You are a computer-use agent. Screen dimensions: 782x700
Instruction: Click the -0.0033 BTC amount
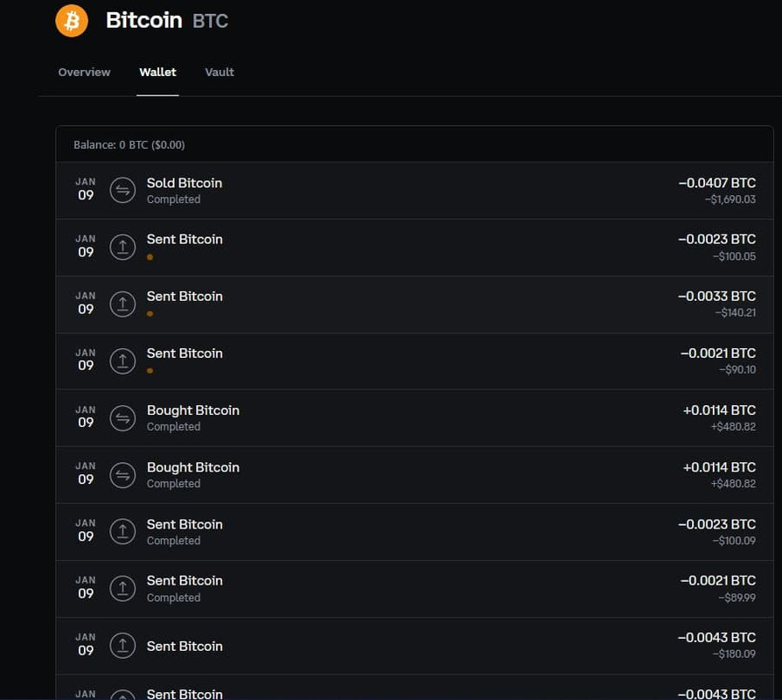[716, 297]
